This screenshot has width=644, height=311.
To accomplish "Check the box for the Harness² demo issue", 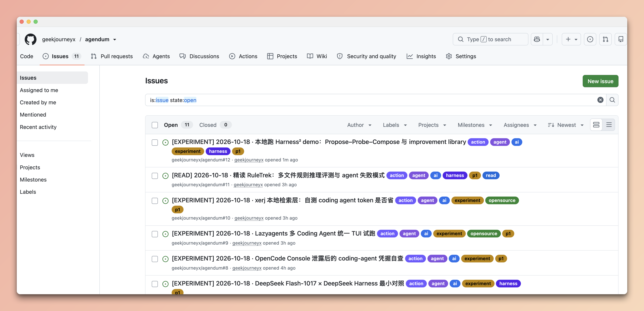I will pyautogui.click(x=155, y=143).
